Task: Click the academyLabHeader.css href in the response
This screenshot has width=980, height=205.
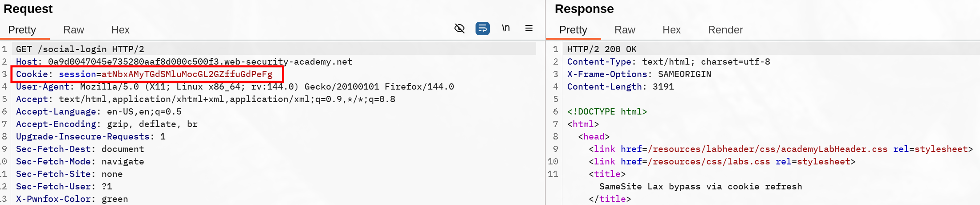Action: [x=767, y=149]
